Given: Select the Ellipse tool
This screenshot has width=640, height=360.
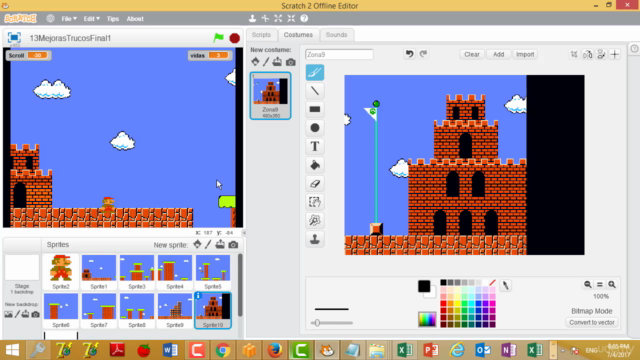Looking at the screenshot, I should pos(315,128).
